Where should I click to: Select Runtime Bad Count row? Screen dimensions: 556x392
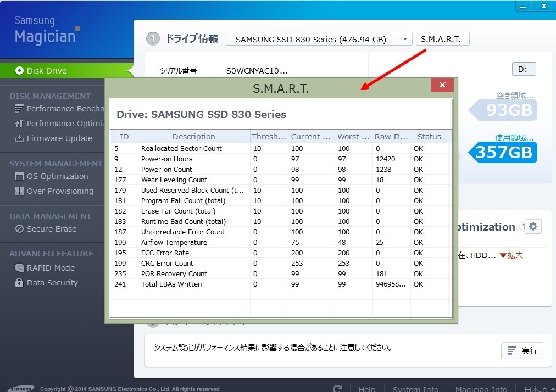pos(281,221)
